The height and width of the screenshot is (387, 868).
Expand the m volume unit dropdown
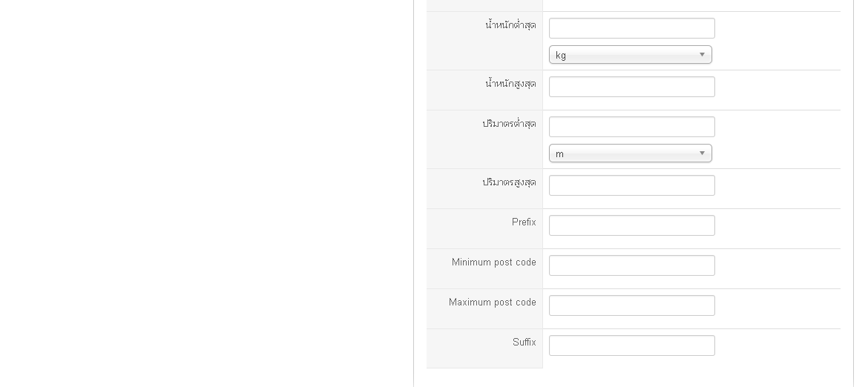pos(630,153)
